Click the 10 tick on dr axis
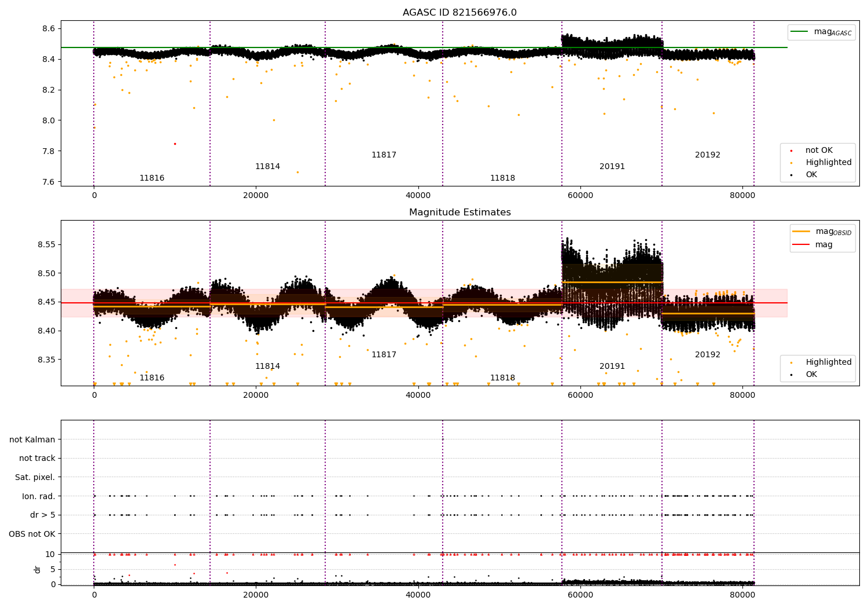The image size is (868, 608). click(x=50, y=555)
